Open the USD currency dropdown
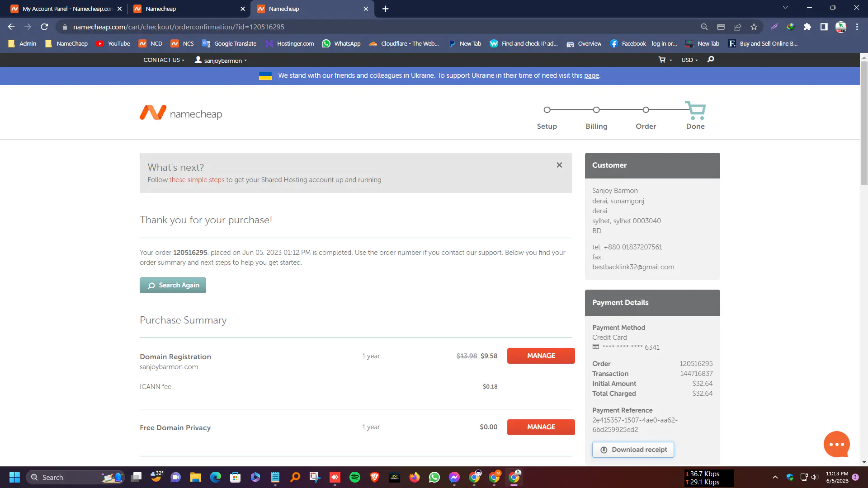This screenshot has height=488, width=868. click(689, 60)
